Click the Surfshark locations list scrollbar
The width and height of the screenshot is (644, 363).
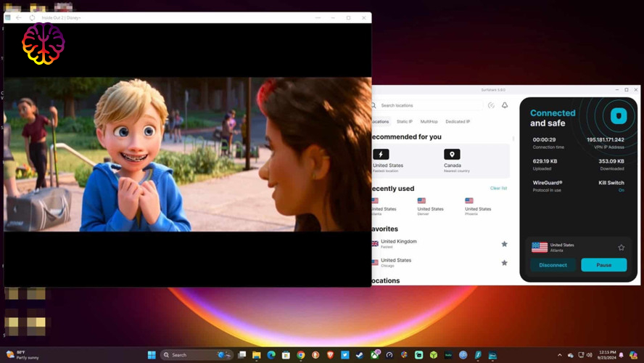coord(513,139)
